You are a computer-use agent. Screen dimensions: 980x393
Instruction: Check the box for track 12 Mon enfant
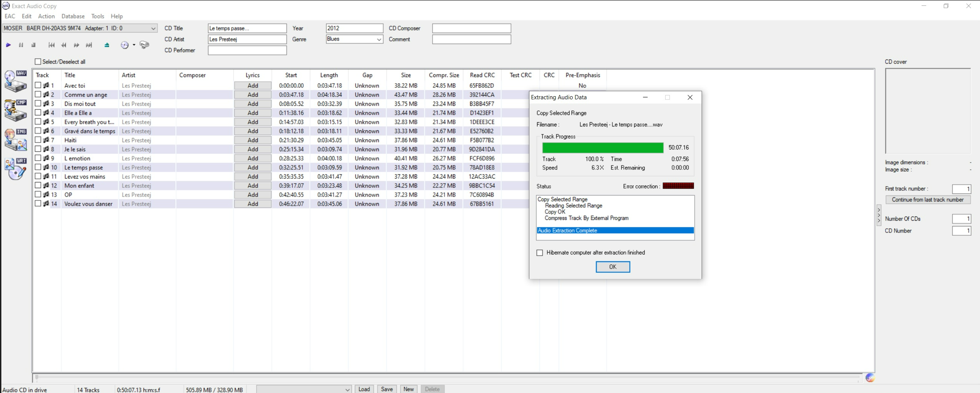click(38, 185)
